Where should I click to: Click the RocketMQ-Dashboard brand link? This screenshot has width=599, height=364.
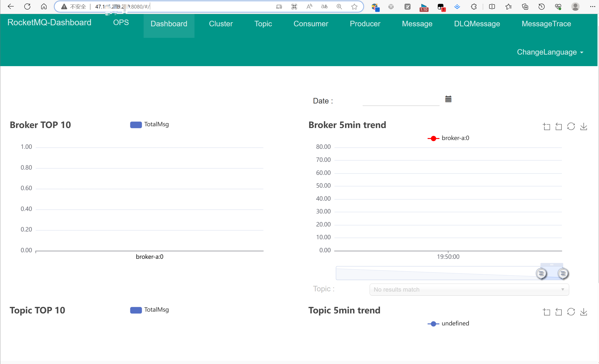[x=49, y=23]
